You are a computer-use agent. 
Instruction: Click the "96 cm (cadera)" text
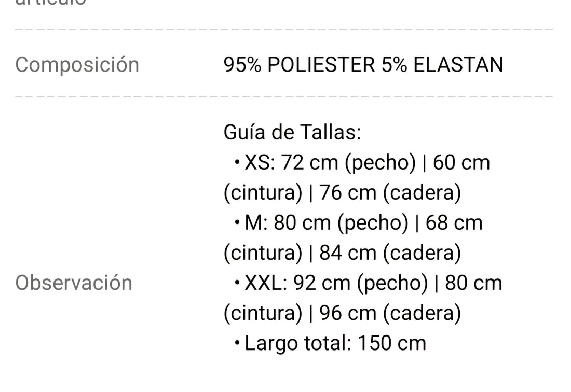[x=390, y=313]
